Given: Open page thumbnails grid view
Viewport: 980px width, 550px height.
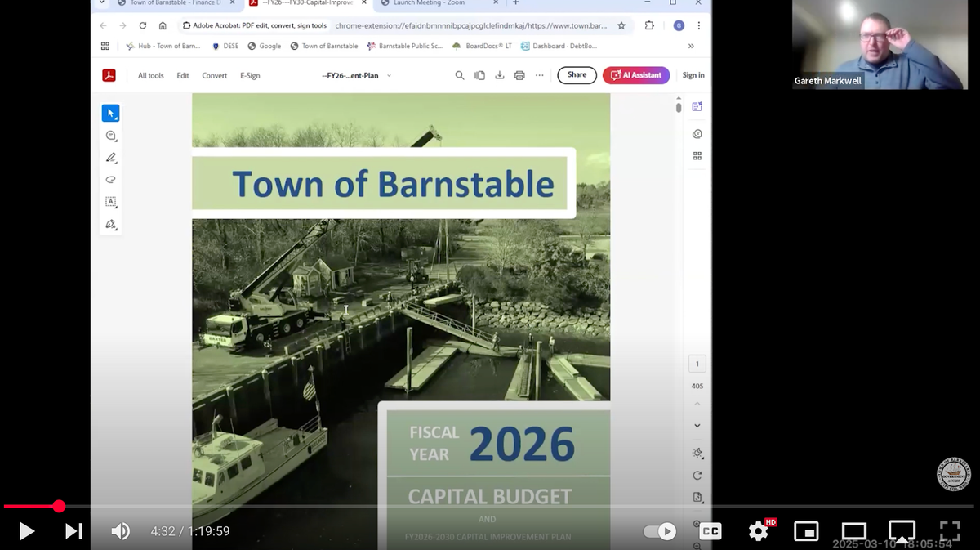Looking at the screenshot, I should [x=697, y=155].
